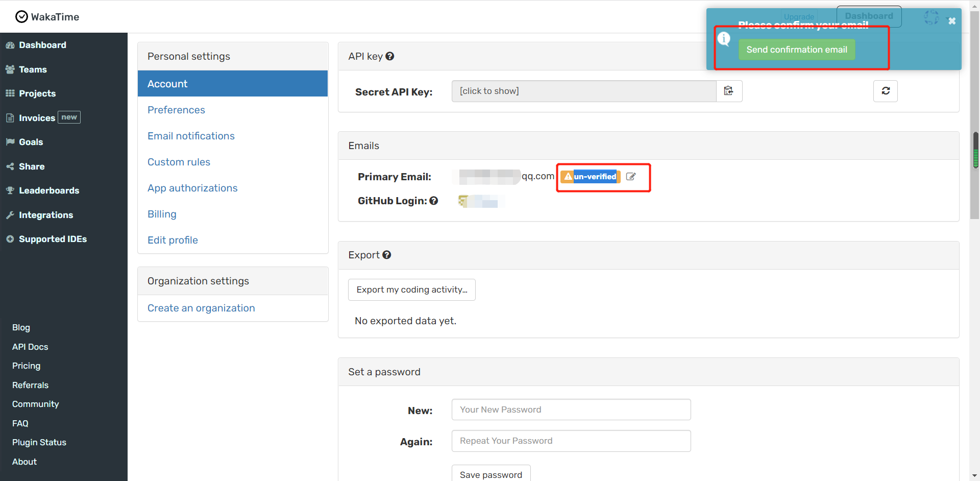980x481 pixels.
Task: Click the Upgrade link in header
Action: tap(799, 17)
